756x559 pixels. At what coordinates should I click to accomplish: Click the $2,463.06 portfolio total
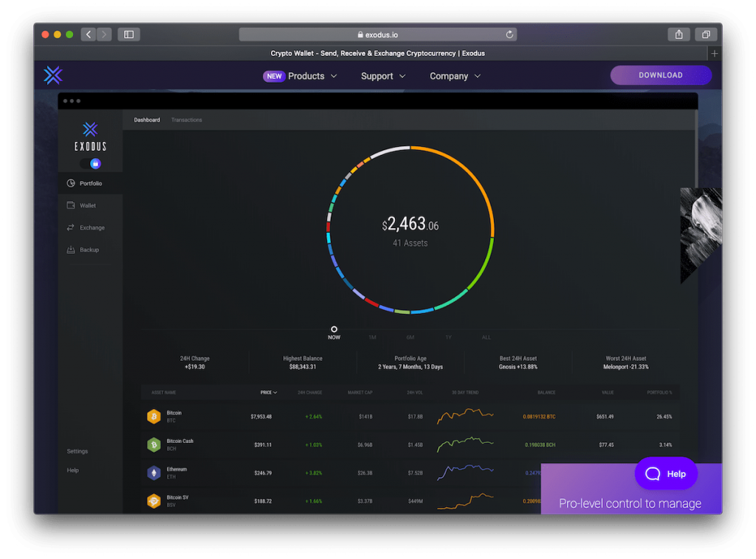[410, 224]
